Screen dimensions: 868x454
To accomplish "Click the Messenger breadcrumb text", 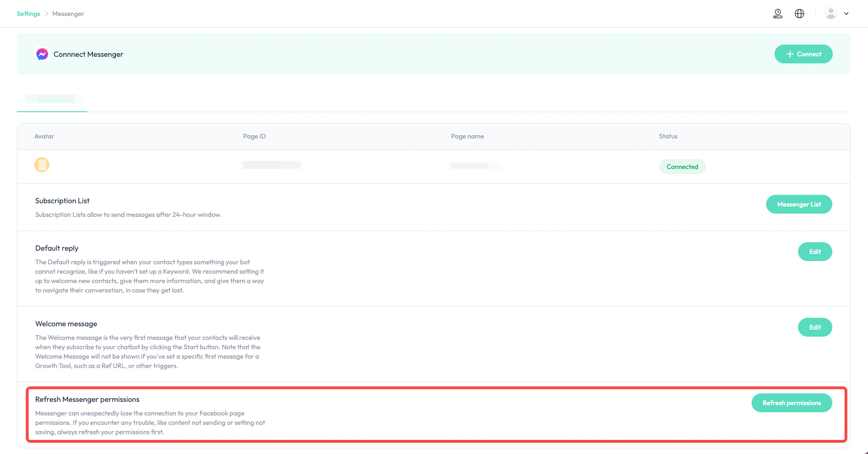I will pos(68,14).
